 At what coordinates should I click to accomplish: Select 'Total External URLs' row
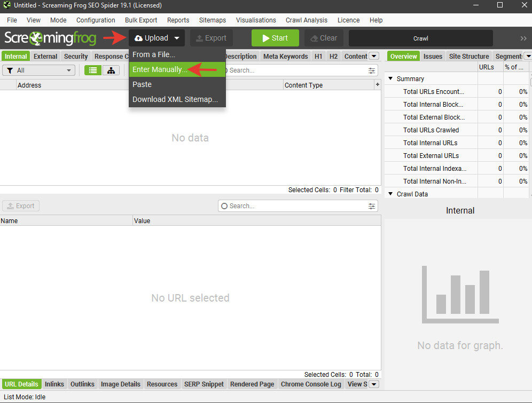coord(457,155)
